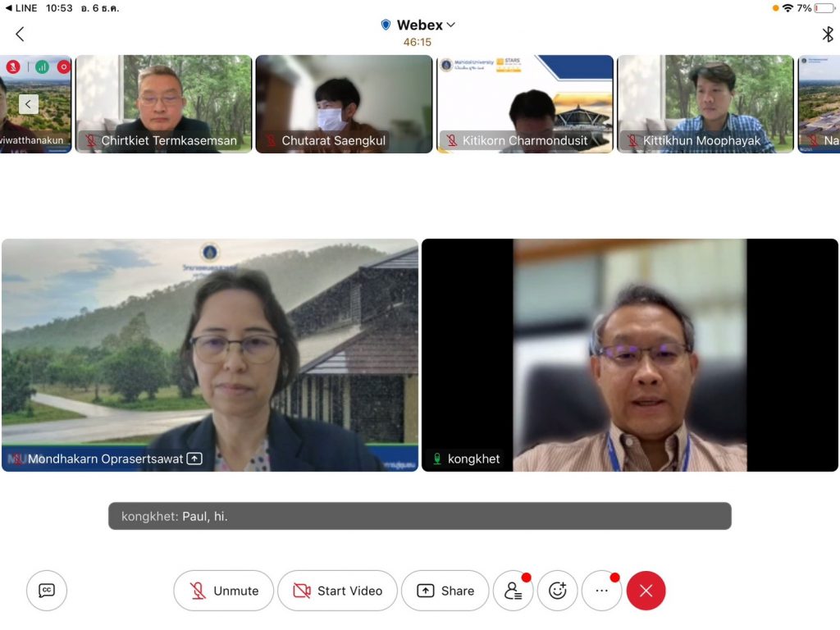Image resolution: width=840 pixels, height=630 pixels.
Task: Tap the Bluetooth audio icon
Action: click(x=827, y=34)
